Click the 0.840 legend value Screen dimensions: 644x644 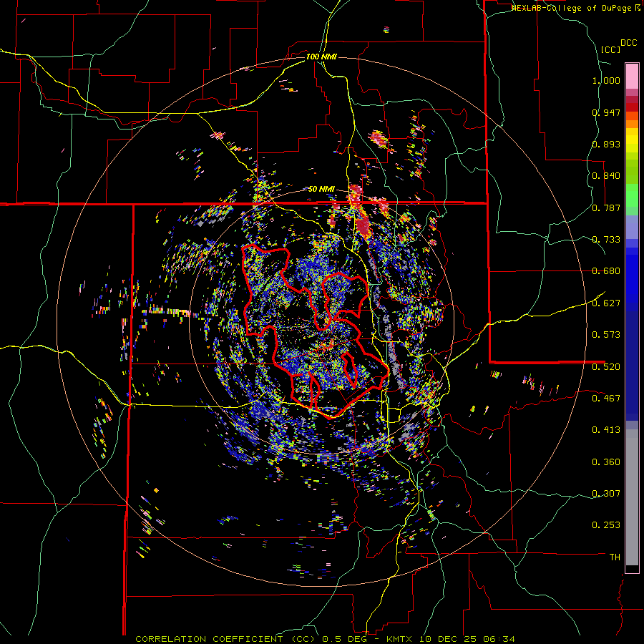pos(606,176)
